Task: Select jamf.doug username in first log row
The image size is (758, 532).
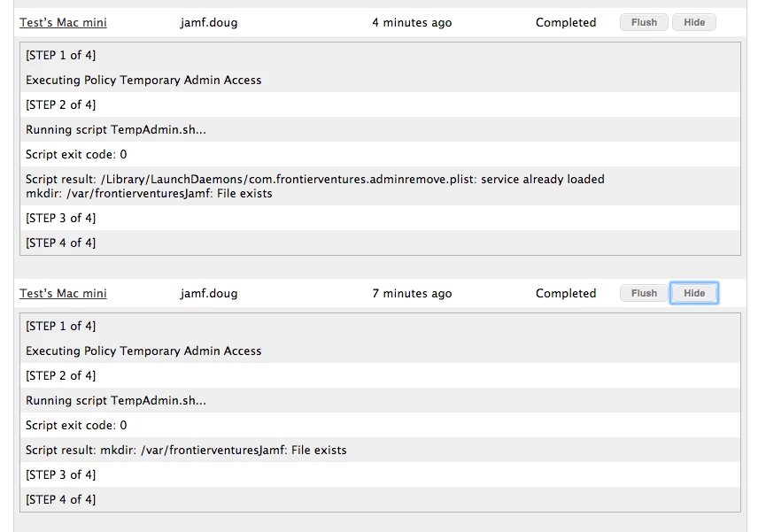Action: tap(209, 23)
